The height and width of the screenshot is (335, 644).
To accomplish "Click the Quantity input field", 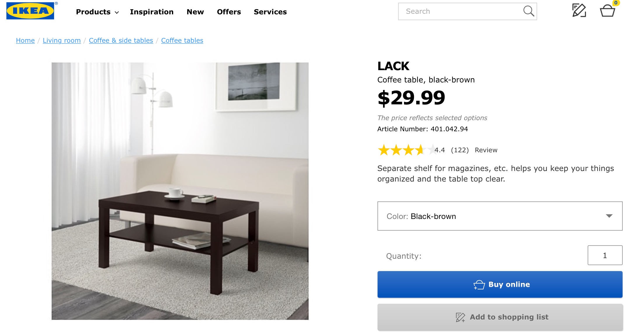I will (605, 255).
